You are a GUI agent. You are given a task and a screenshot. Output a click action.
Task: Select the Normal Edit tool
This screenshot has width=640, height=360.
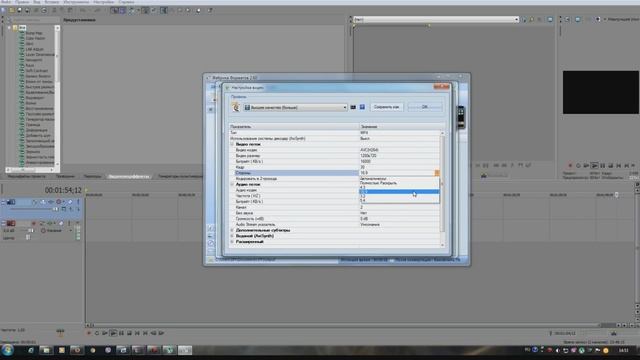pyautogui.click(x=164, y=10)
